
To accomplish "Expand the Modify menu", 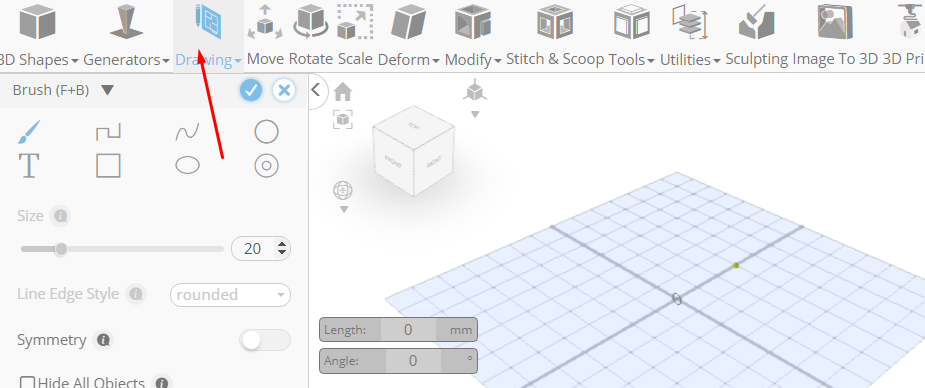I will point(497,61).
